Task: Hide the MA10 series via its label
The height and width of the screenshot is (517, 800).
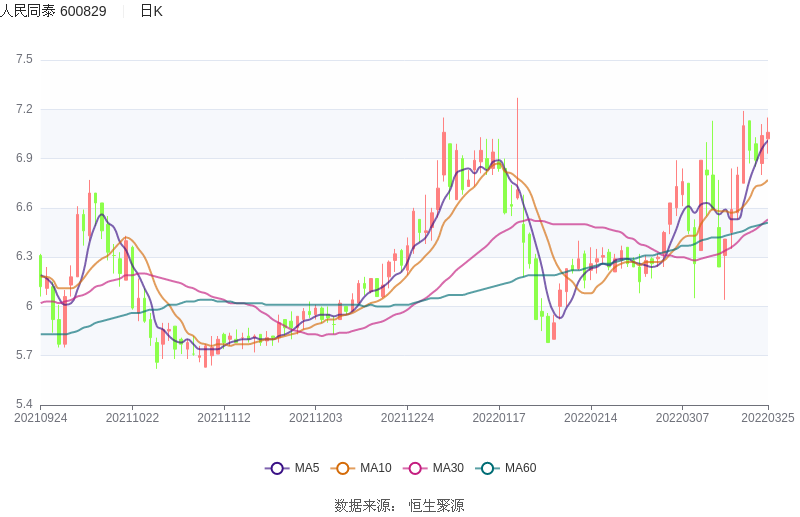Action: pyautogui.click(x=376, y=468)
